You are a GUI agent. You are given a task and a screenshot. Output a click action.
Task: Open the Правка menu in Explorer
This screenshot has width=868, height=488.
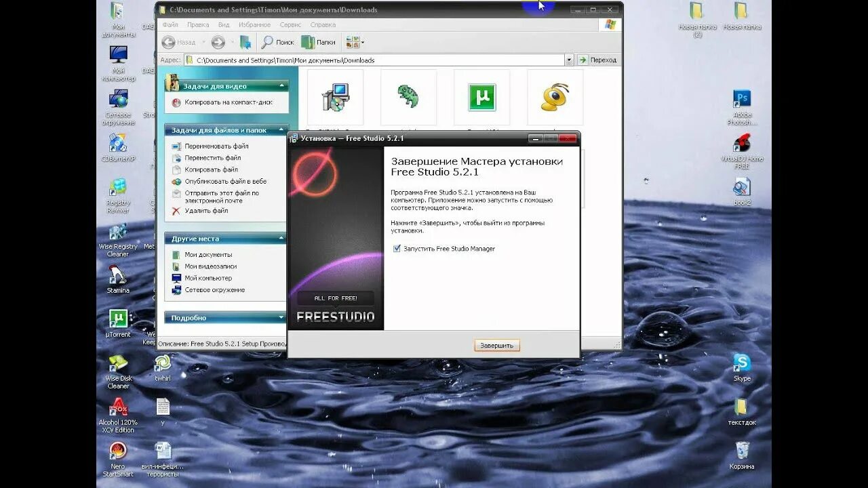point(198,24)
